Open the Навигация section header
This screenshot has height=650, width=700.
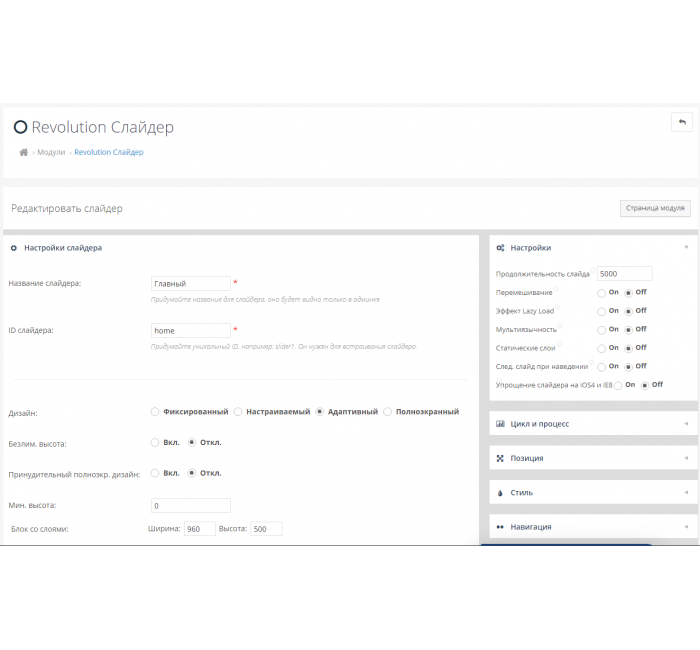(593, 527)
